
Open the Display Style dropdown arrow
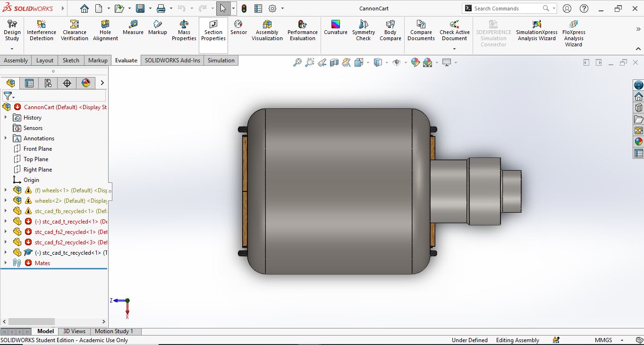point(387,62)
